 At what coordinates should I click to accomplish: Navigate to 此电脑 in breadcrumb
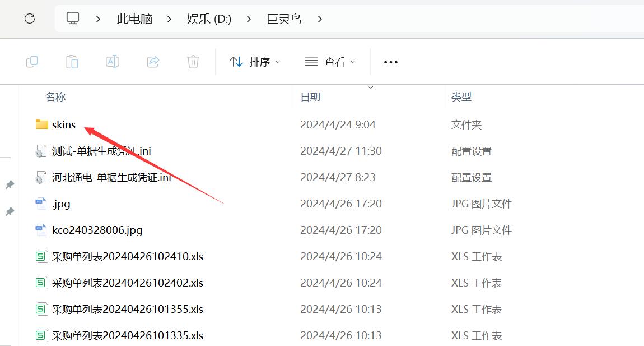coord(134,19)
